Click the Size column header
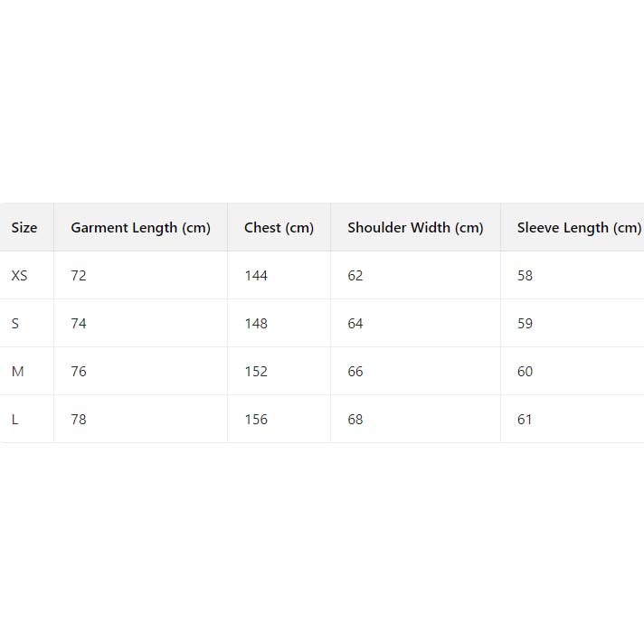Viewport: 644px width, 644px height. click(x=24, y=228)
